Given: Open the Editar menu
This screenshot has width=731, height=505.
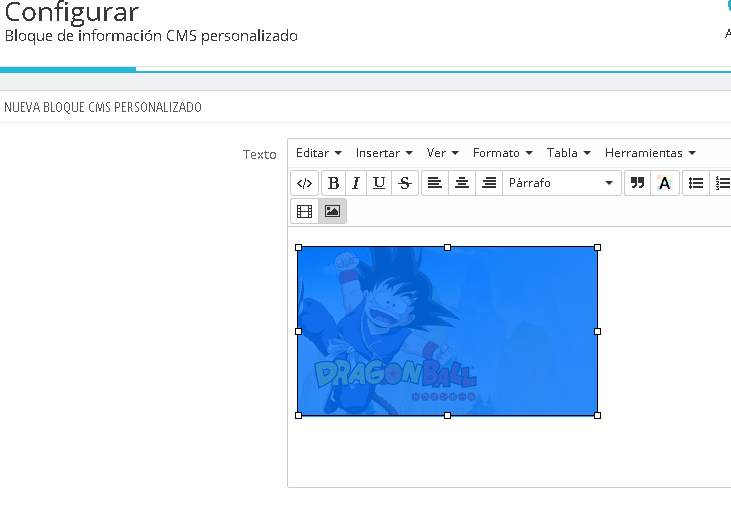Looking at the screenshot, I should 319,153.
